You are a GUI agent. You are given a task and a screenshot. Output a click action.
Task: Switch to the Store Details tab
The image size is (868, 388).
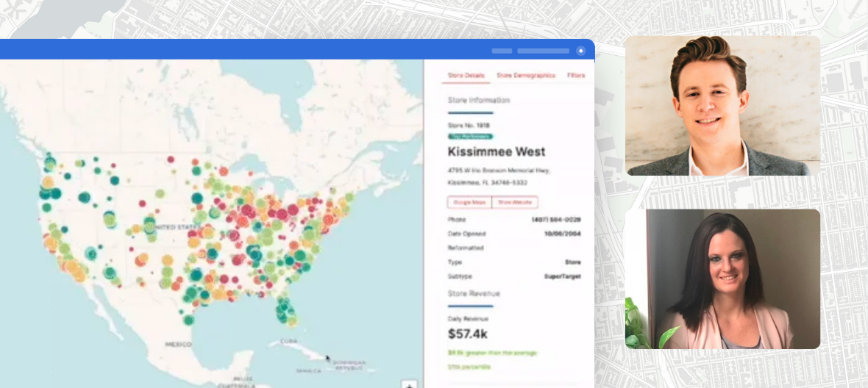(466, 76)
